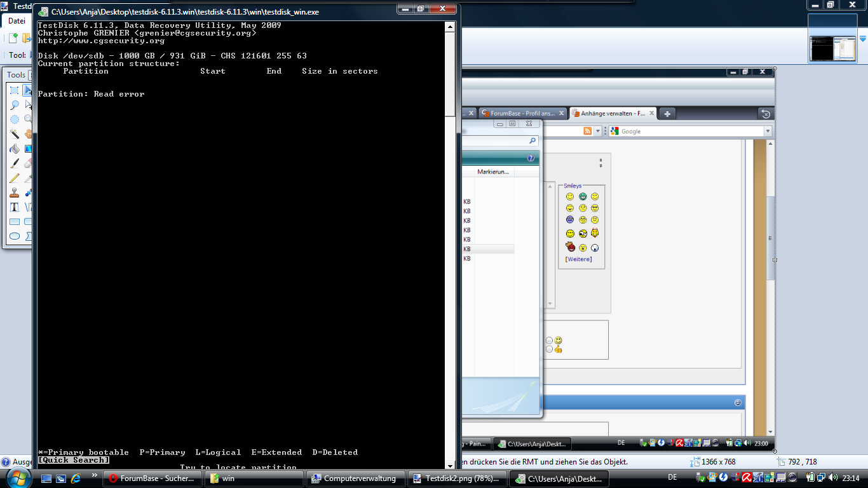Select the Pencil tool
868x488 pixels.
[x=14, y=178]
